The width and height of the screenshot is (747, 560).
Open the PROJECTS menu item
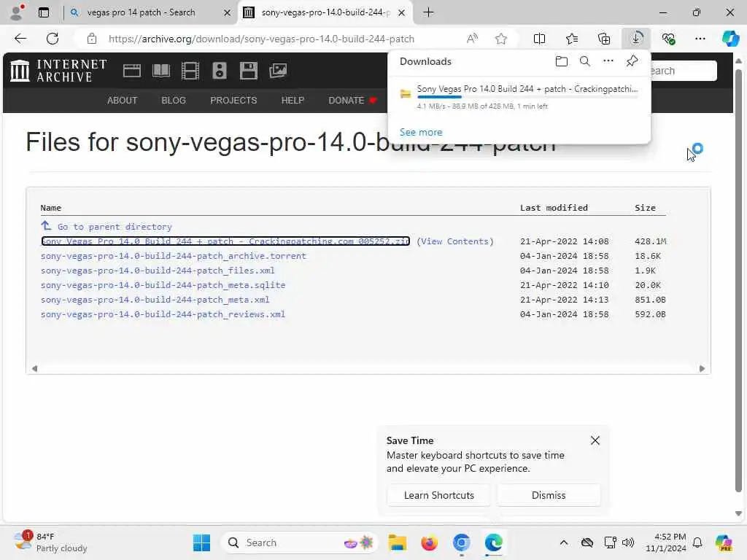point(233,101)
